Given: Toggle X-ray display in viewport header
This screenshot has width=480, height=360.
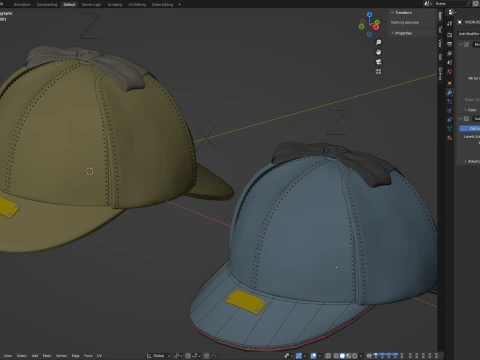Looking at the screenshot, I should tap(328, 356).
